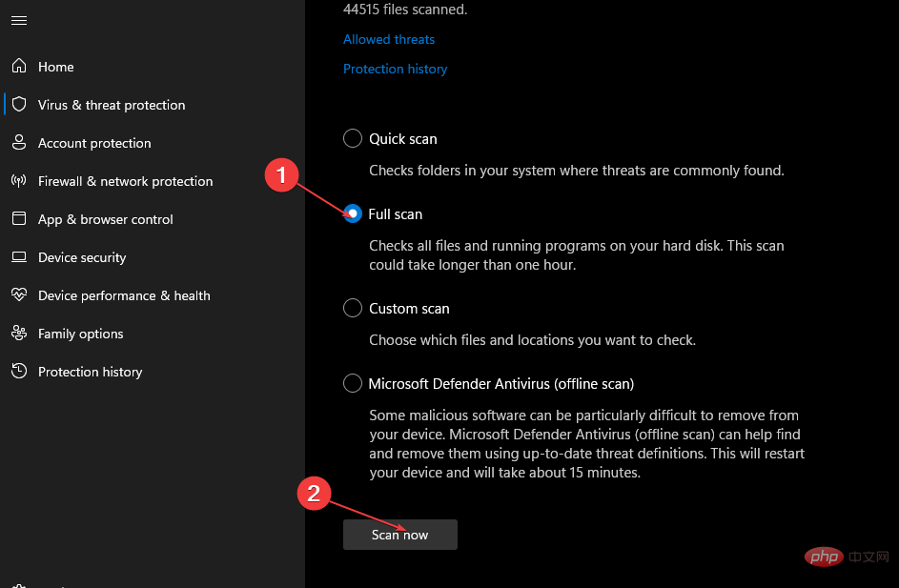This screenshot has width=899, height=588.
Task: Click 'Checks all files and running programs' description
Action: click(576, 255)
